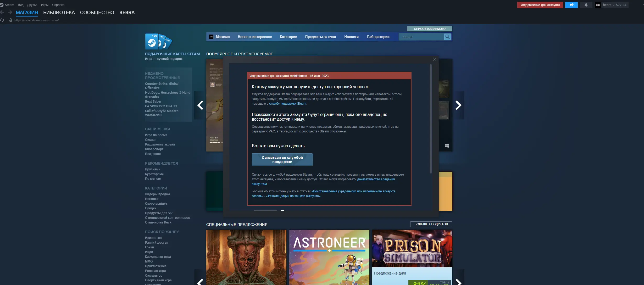Image resolution: width=644 pixels, height=285 pixels.
Task: Open ASTRONEER special offer thumbnail
Action: (x=329, y=257)
